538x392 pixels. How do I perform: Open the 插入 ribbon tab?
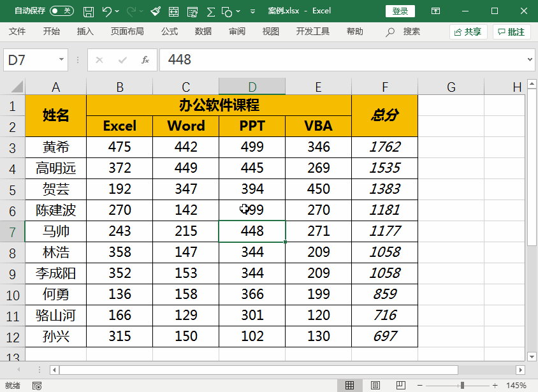[85, 32]
